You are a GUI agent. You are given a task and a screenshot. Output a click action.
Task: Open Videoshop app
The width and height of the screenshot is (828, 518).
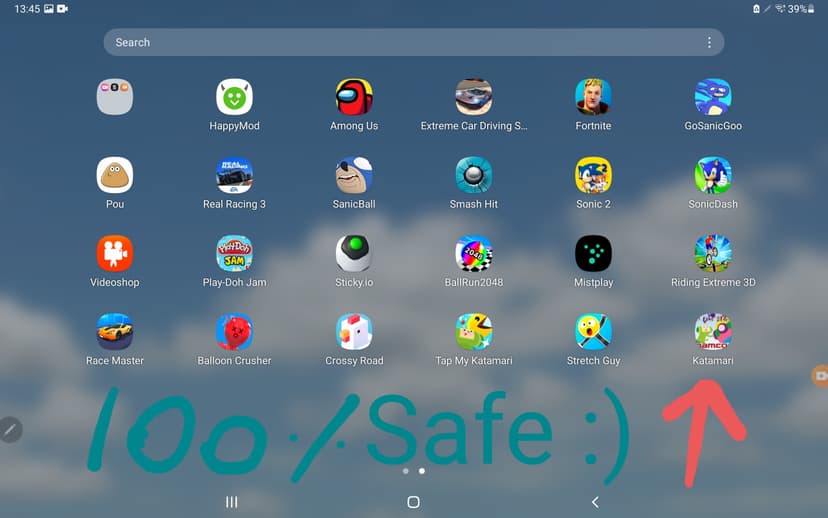click(x=115, y=253)
